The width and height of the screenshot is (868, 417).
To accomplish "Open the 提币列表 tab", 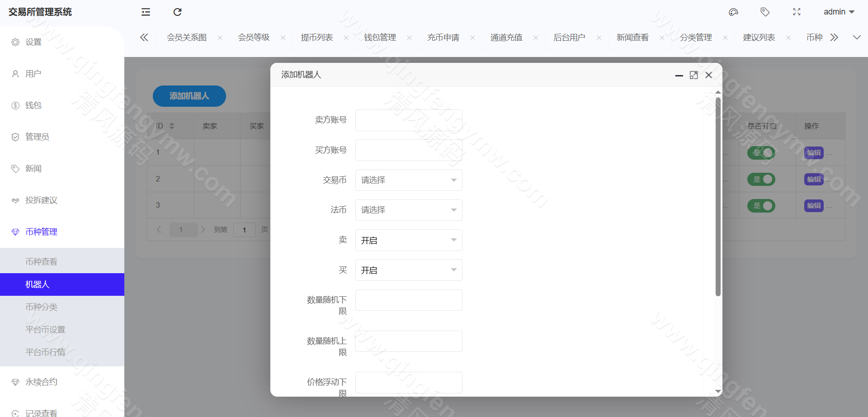I will tap(317, 37).
